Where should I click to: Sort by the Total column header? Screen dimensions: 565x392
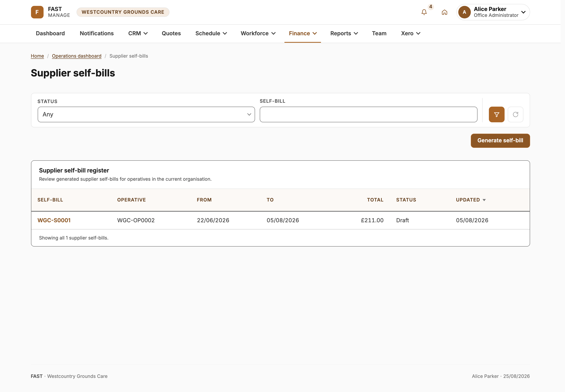coord(375,200)
